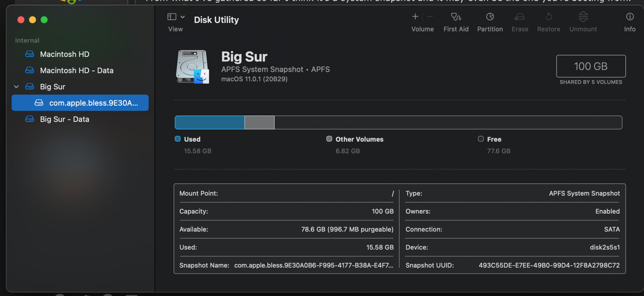
Task: Open the View dropdown chevron
Action: pos(183,17)
